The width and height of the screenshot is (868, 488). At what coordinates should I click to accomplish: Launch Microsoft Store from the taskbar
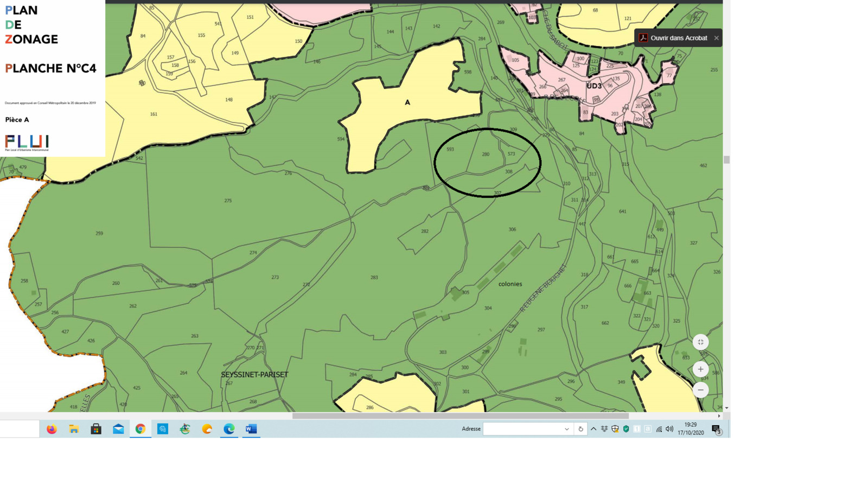click(x=96, y=429)
